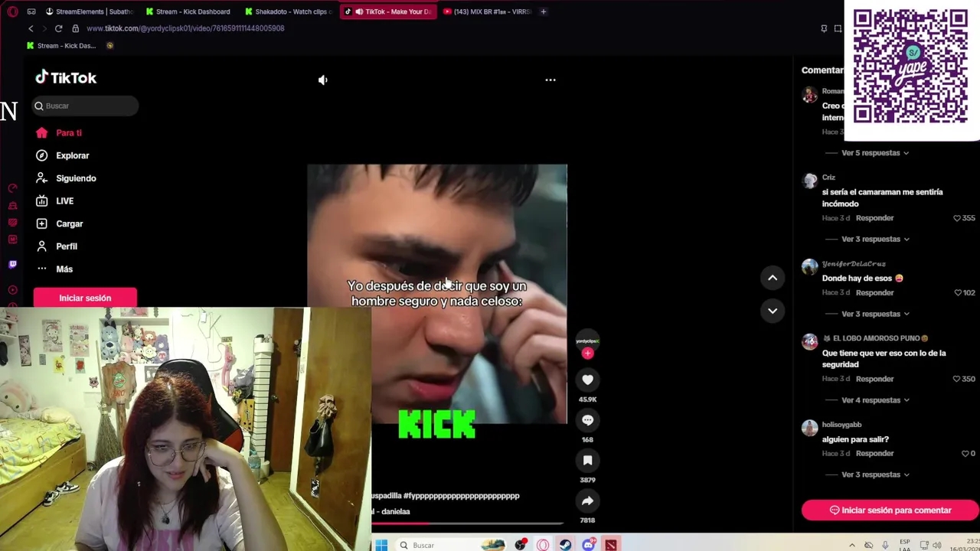Viewport: 980px width, 551px height.
Task: Like the video with the heart icon
Action: click(x=587, y=380)
